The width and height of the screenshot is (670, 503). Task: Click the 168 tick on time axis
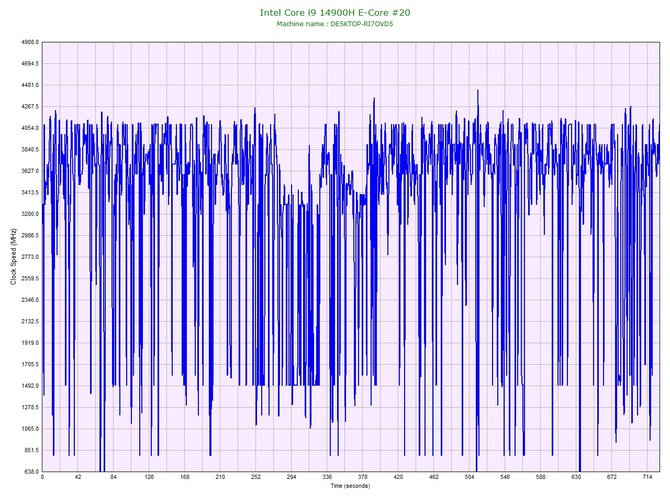[185, 477]
